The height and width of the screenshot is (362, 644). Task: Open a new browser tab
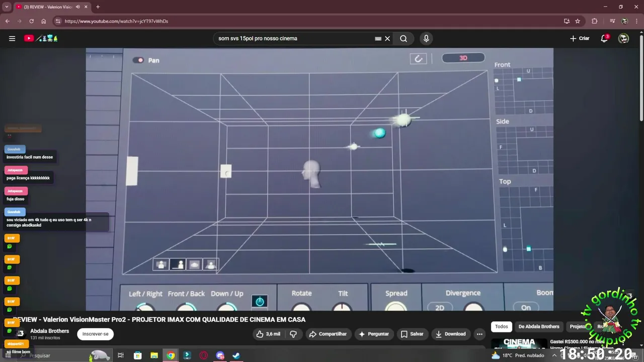pos(98,7)
